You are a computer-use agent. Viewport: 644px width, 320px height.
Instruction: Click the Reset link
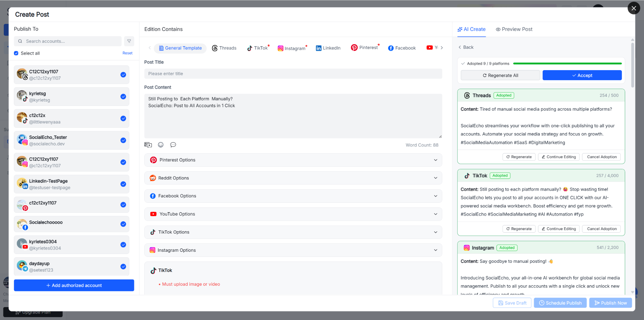127,53
